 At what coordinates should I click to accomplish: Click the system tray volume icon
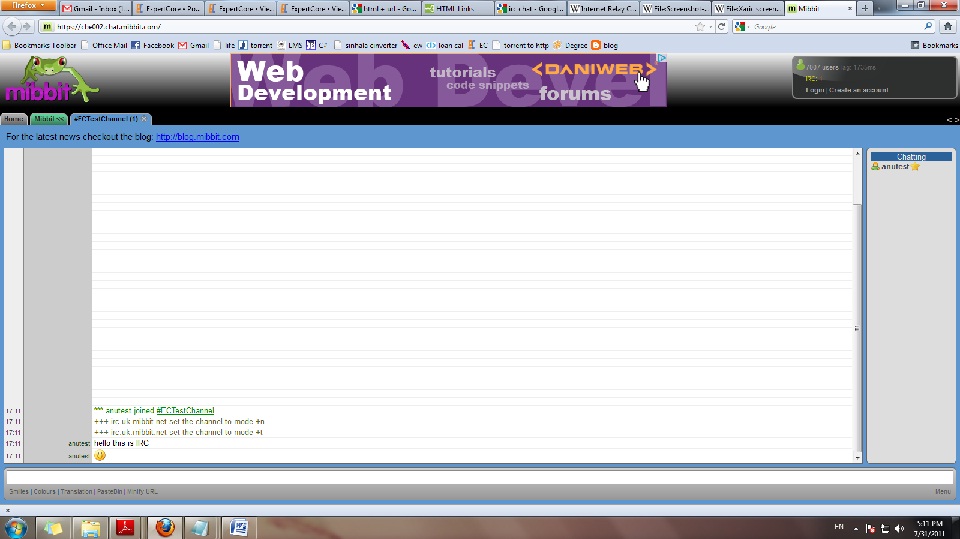tap(900, 528)
